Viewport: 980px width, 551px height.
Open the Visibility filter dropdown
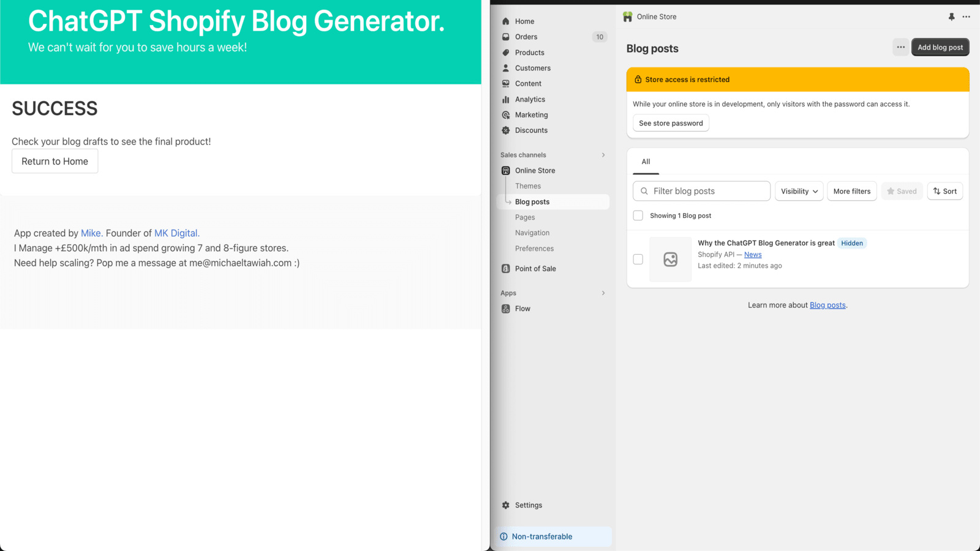tap(799, 191)
